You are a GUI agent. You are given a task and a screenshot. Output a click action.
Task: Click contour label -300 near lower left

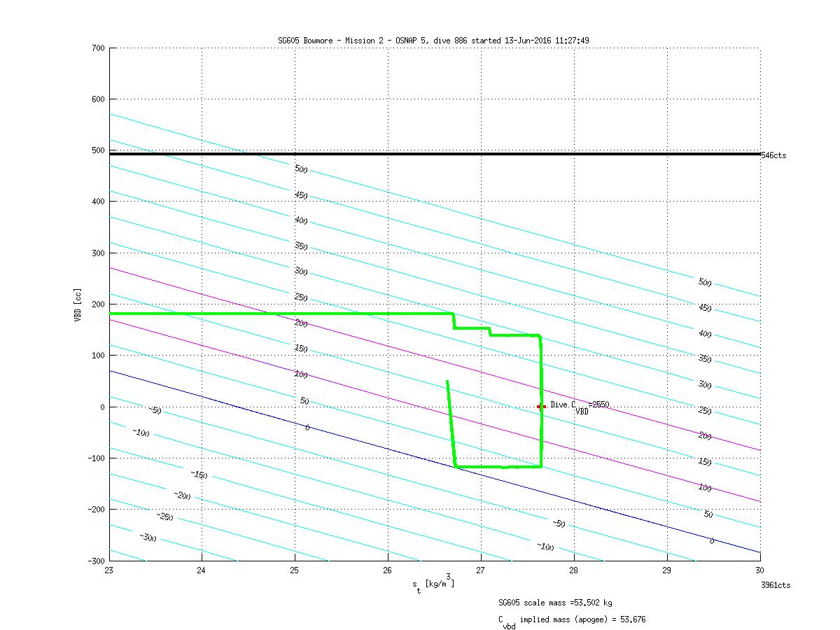148,537
